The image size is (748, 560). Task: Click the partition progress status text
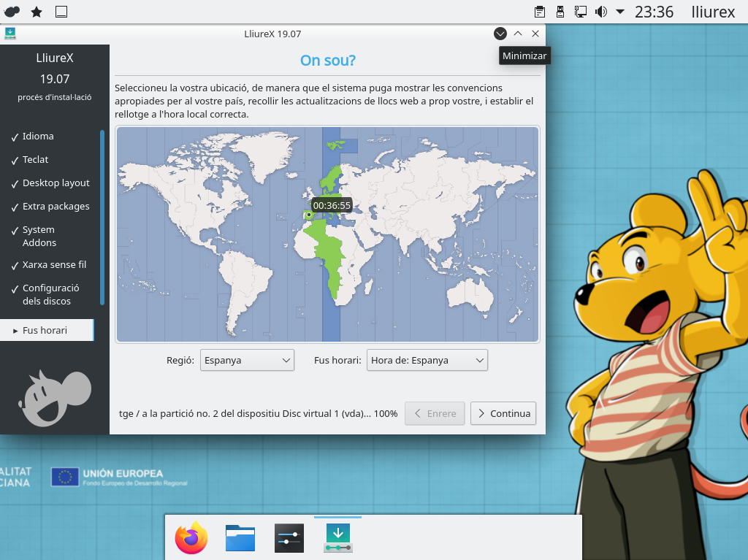coord(258,413)
